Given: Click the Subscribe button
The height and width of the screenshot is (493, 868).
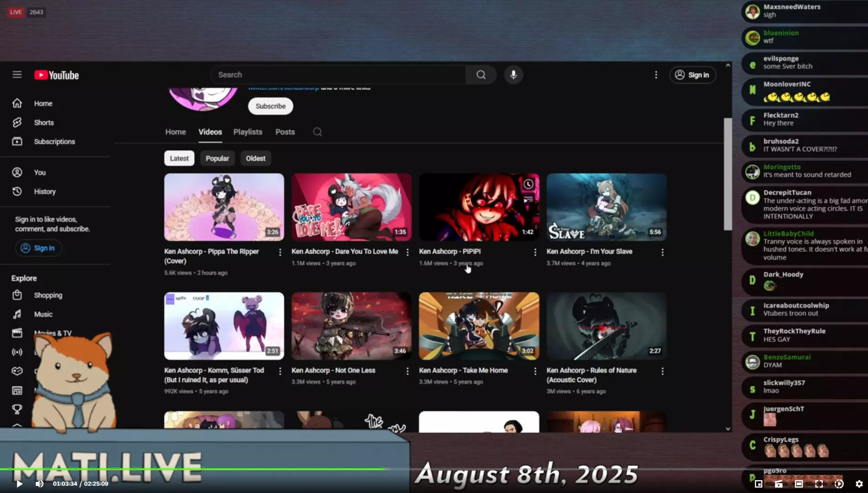Looking at the screenshot, I should (270, 106).
